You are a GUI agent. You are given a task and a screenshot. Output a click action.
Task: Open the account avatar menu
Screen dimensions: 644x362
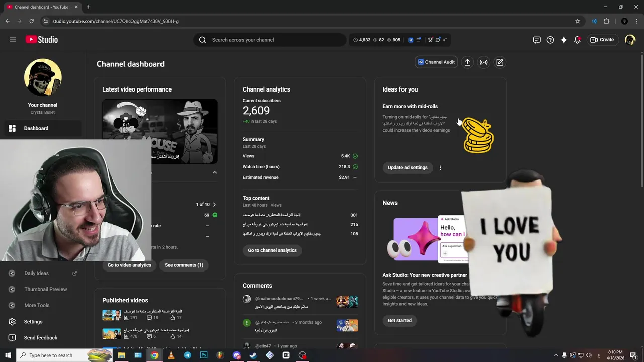(630, 40)
